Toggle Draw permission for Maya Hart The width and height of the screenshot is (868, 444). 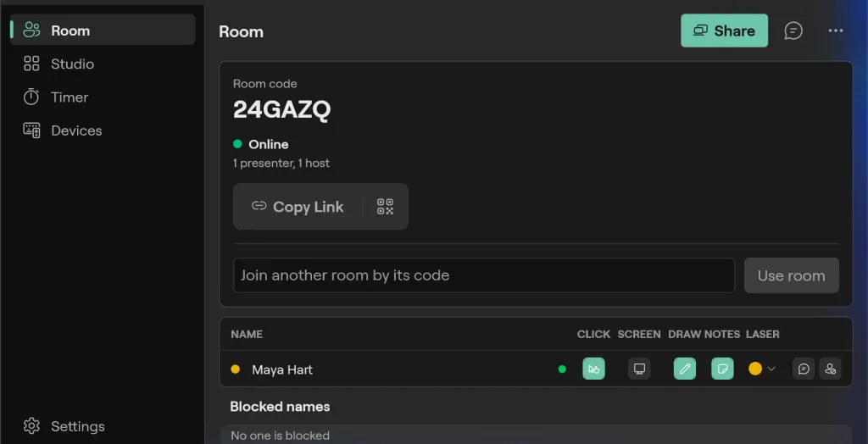click(x=685, y=369)
